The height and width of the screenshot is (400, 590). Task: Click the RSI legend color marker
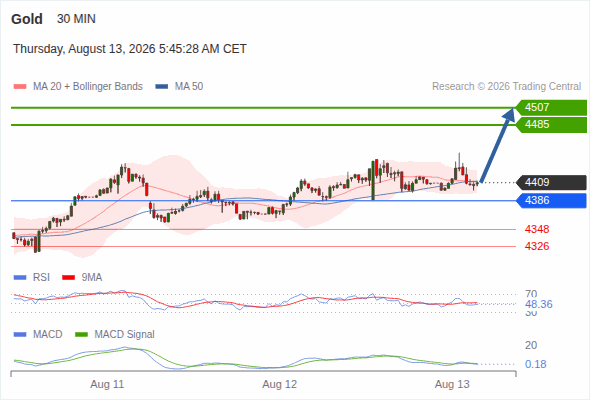pyautogui.click(x=20, y=278)
